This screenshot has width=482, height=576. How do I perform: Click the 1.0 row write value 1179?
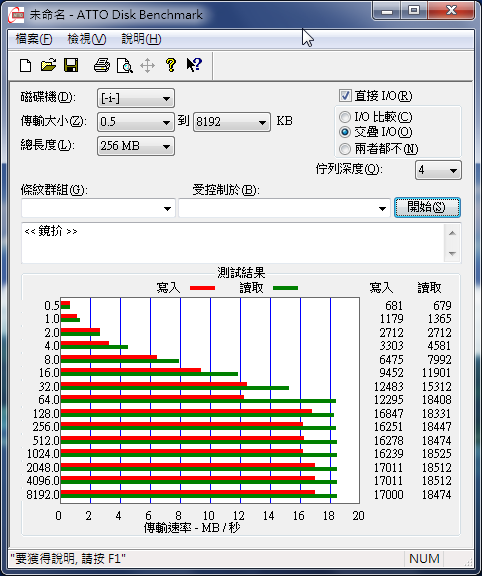391,318
